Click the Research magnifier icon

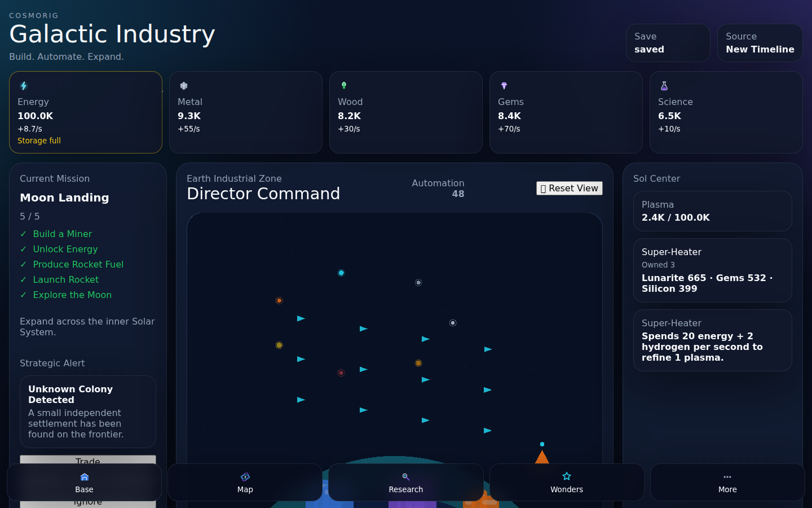click(406, 477)
